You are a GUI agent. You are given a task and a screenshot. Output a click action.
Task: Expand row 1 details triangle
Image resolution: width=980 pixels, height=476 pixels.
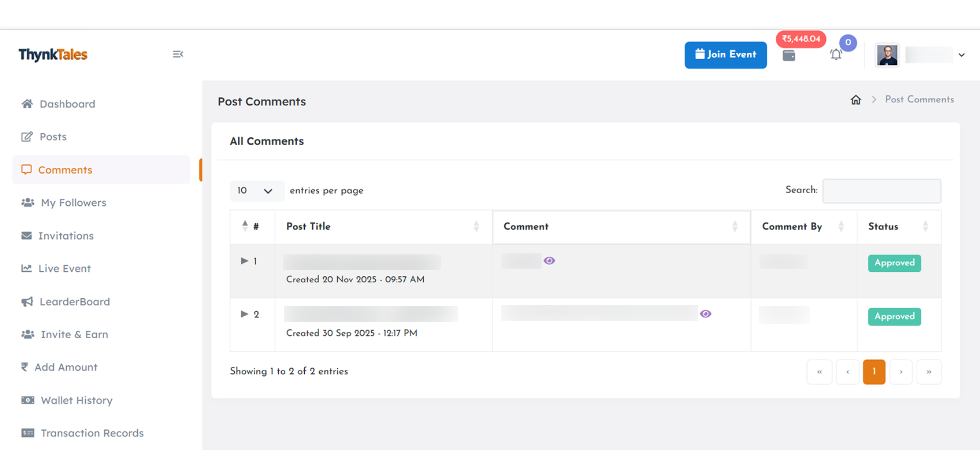(x=244, y=261)
